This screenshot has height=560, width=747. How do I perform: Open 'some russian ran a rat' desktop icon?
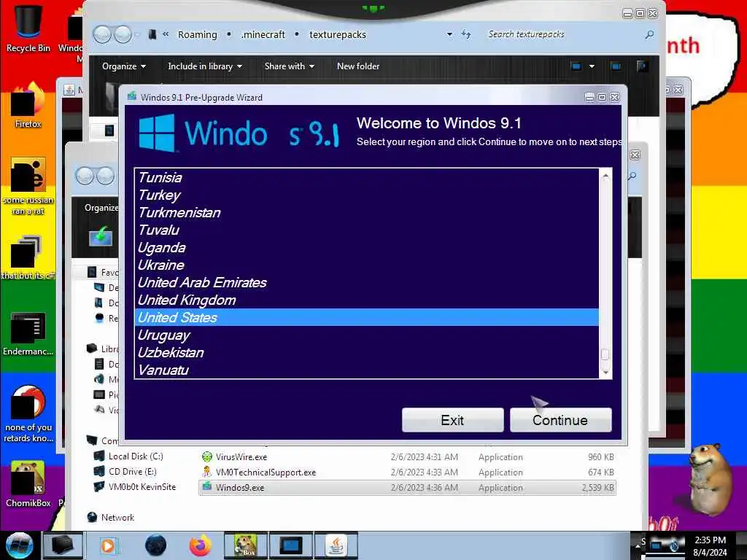coord(28,186)
